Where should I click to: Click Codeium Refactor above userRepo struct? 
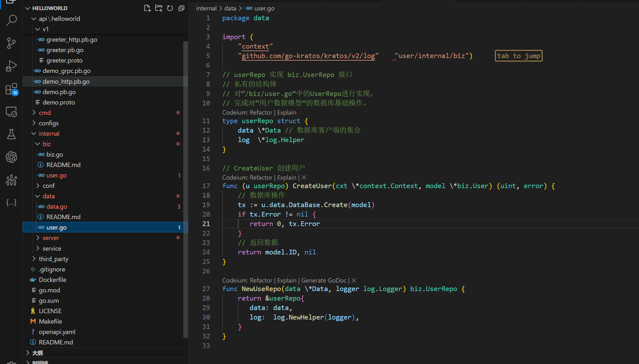click(x=261, y=112)
